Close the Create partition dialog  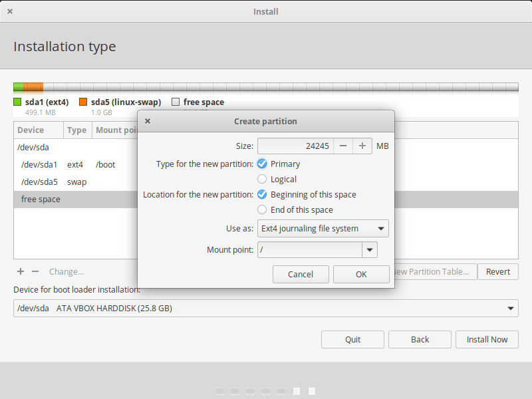pos(148,121)
